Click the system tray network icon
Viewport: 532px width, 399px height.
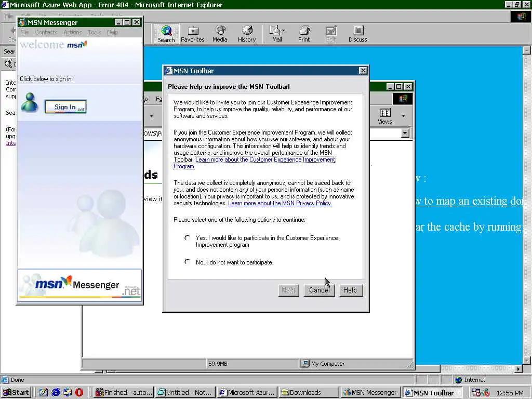(x=476, y=393)
